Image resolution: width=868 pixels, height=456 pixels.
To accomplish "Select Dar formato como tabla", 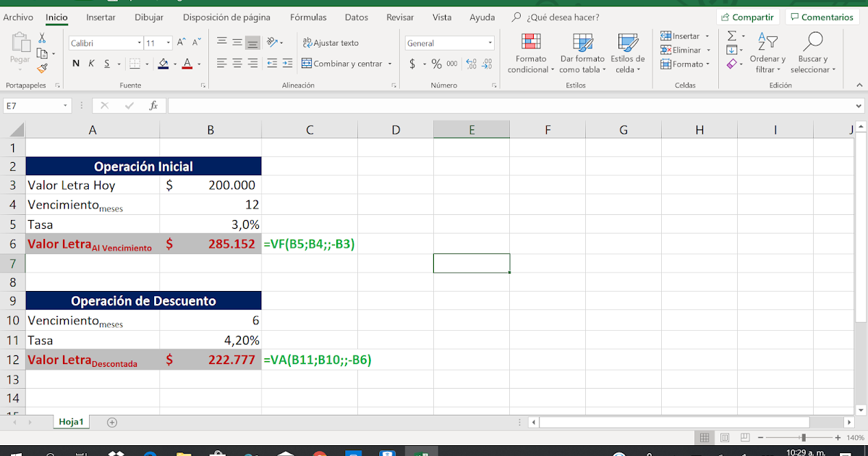I will click(x=582, y=52).
